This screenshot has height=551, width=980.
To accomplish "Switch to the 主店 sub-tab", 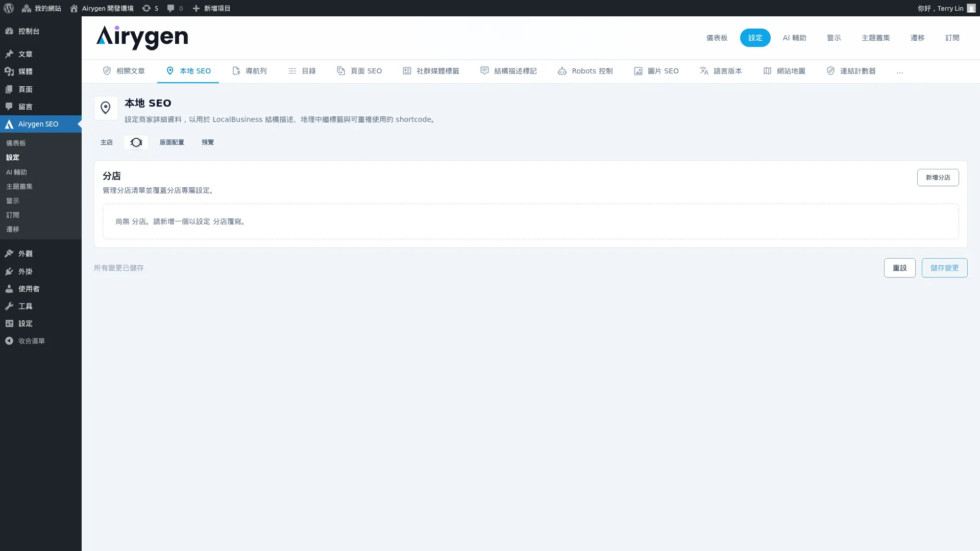I will (x=107, y=142).
